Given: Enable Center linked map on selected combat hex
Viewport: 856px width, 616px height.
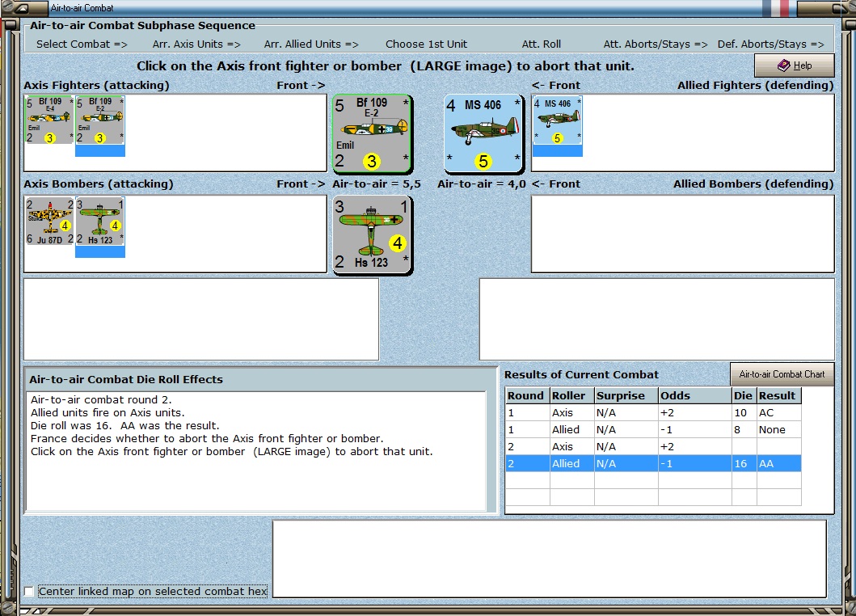Looking at the screenshot, I should 29,592.
